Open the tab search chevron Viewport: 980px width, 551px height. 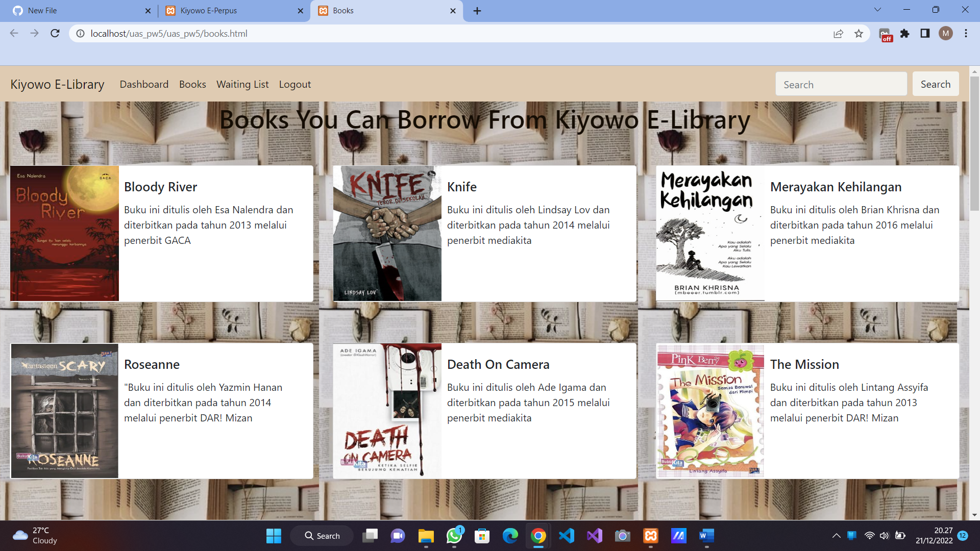coord(877,10)
